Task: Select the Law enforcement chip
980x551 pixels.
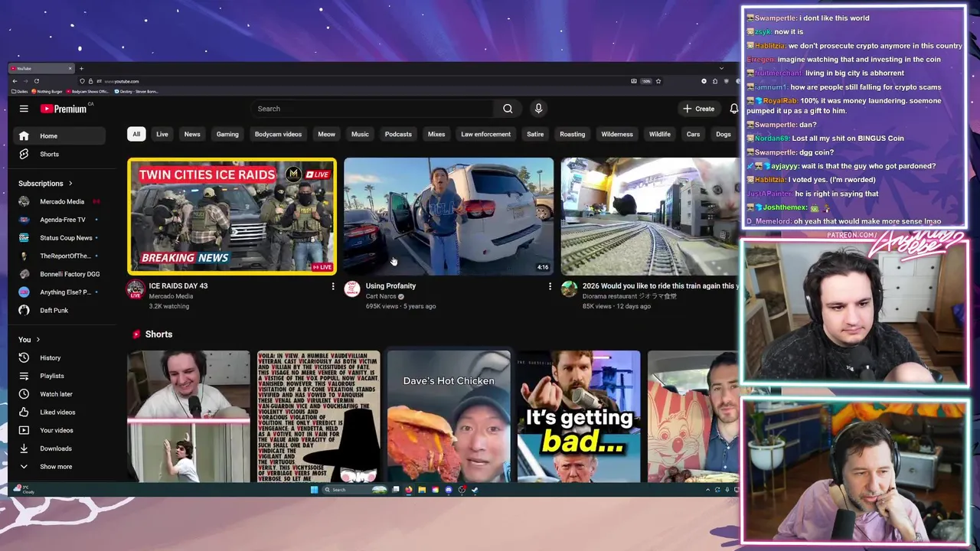Action: [485, 134]
